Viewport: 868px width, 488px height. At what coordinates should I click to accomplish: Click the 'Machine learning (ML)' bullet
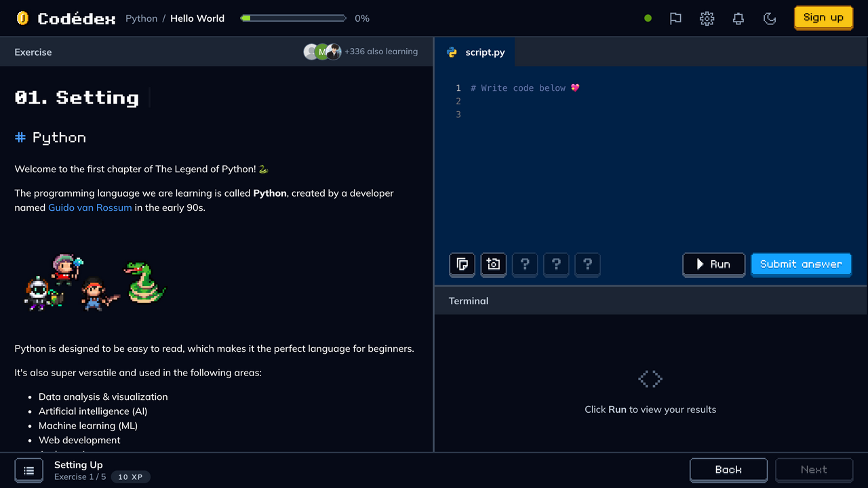[88, 426]
